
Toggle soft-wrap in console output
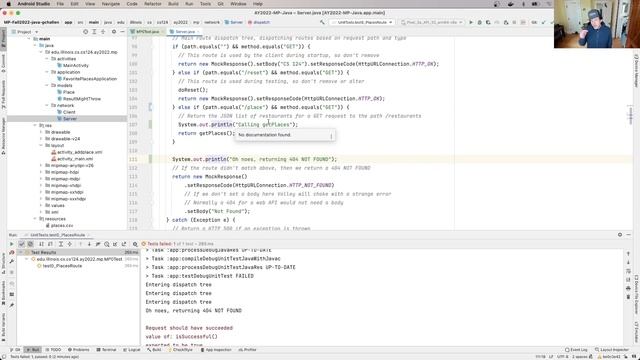(628, 271)
